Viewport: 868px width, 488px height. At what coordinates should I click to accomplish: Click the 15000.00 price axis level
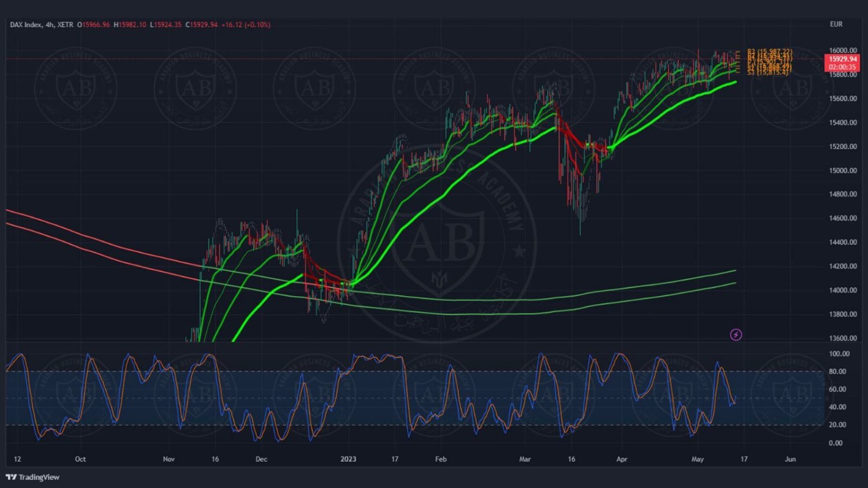[843, 171]
